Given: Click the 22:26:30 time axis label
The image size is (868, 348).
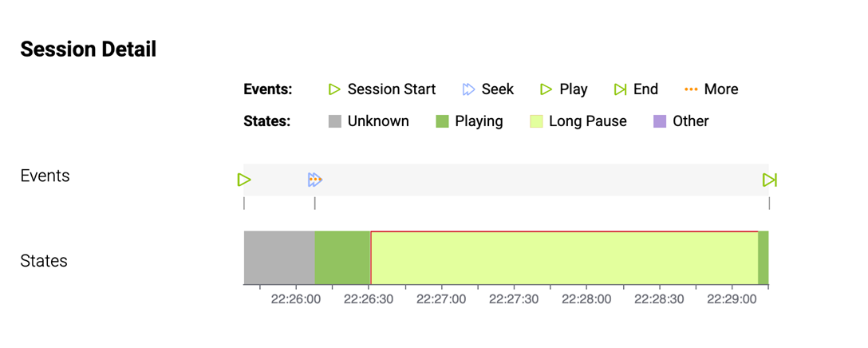Looking at the screenshot, I should click(369, 299).
